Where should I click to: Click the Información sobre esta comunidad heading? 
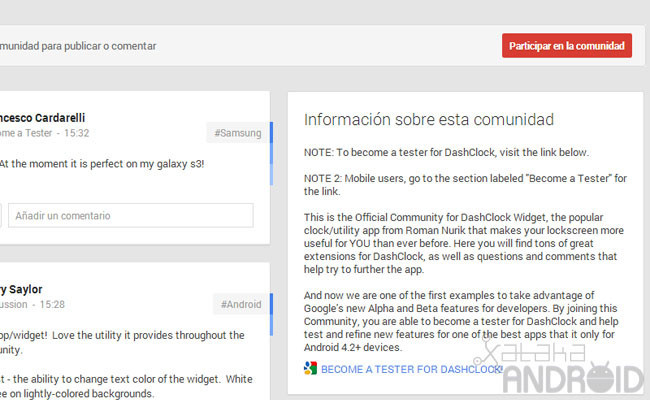coord(428,120)
